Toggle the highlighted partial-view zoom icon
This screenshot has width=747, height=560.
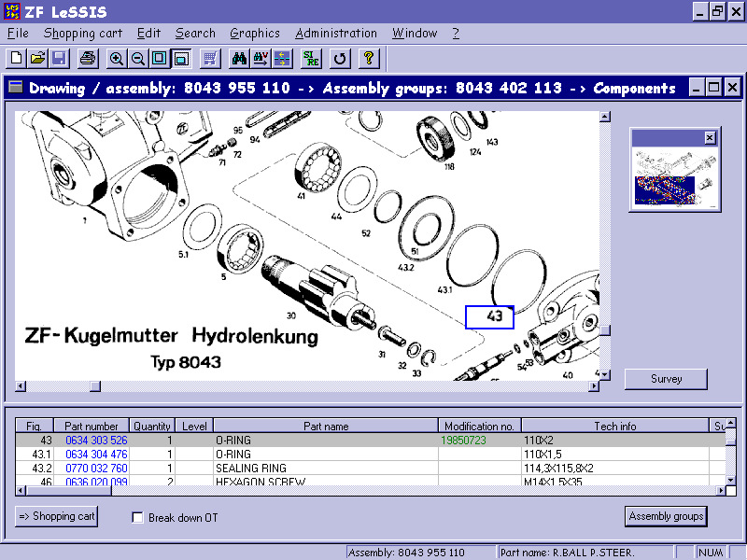180,58
